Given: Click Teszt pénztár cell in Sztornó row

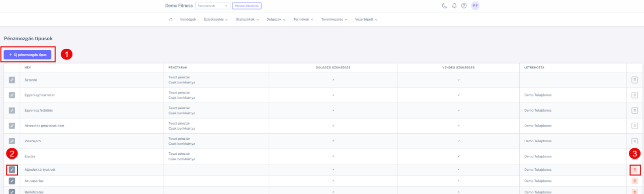Looking at the screenshot, I should pos(179,77).
